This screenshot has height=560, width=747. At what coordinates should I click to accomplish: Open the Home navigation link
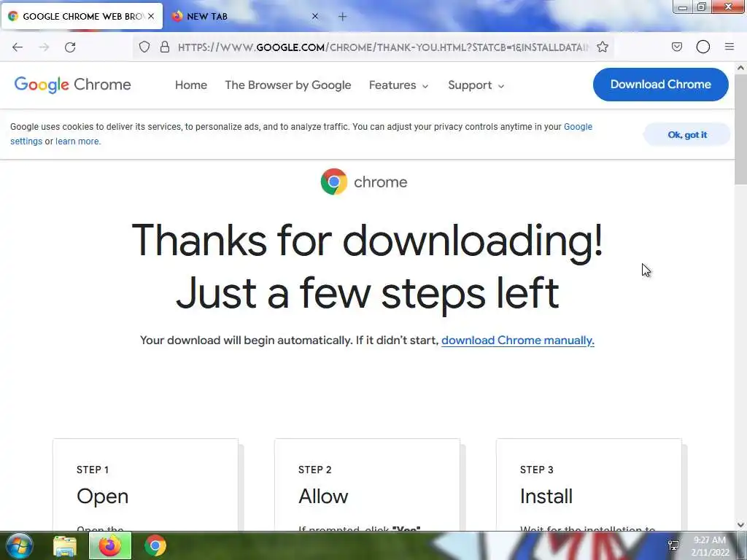coord(191,85)
